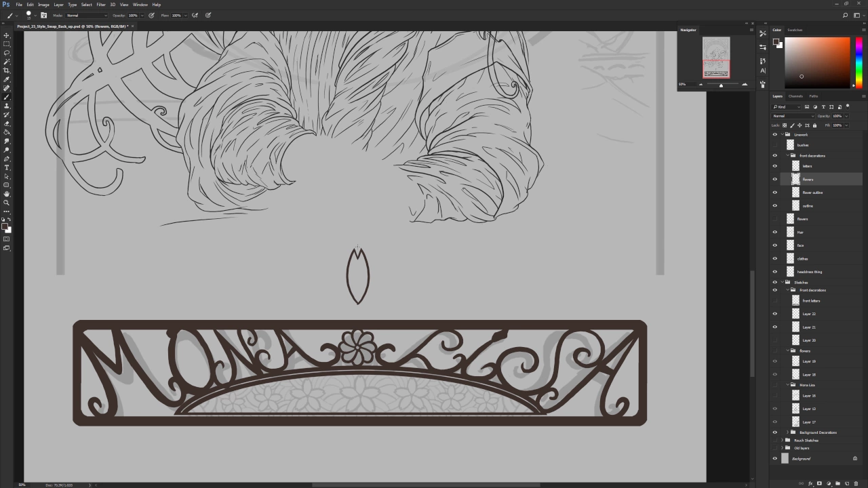Image resolution: width=868 pixels, height=488 pixels.
Task: Select the Crop tool
Action: tap(7, 70)
